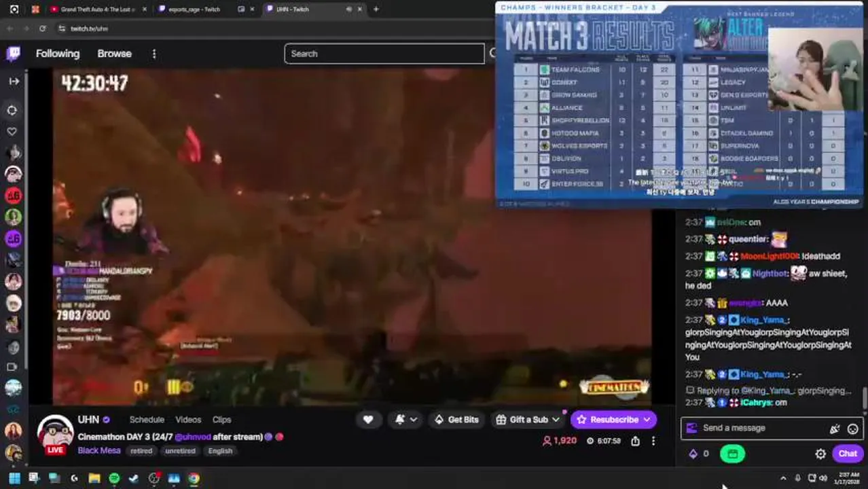
Task: Open the Black Mesa game category link
Action: coord(98,451)
